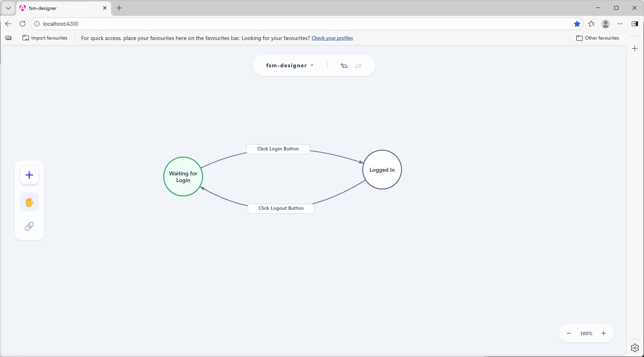Viewport: 644px width, 357px height.
Task: Click the Check your profiles link
Action: pos(332,38)
